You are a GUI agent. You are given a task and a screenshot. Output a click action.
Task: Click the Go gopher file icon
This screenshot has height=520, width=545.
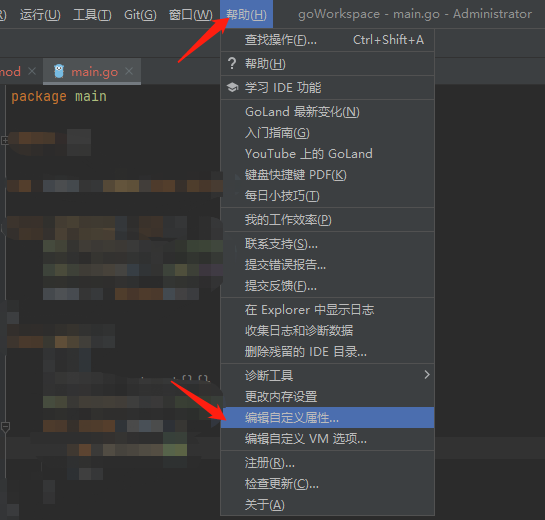point(59,71)
